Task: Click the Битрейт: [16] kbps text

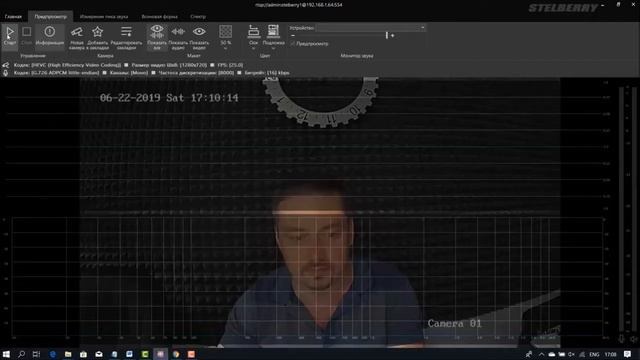Action: [267, 73]
